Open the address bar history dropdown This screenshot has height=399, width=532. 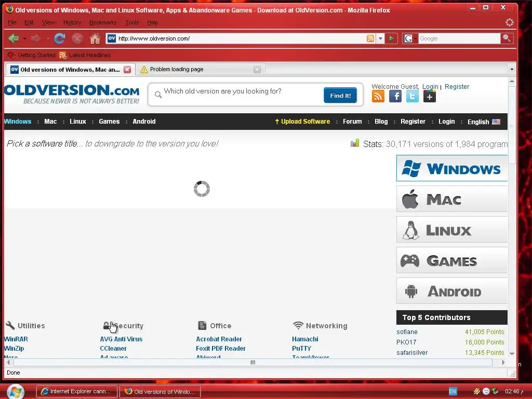pos(380,38)
